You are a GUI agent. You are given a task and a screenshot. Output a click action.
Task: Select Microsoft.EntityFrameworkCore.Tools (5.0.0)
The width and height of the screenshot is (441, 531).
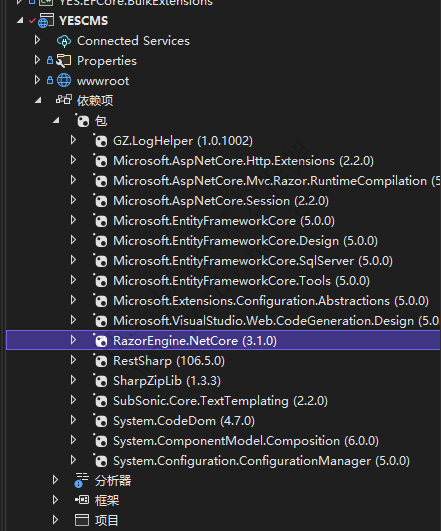click(242, 281)
